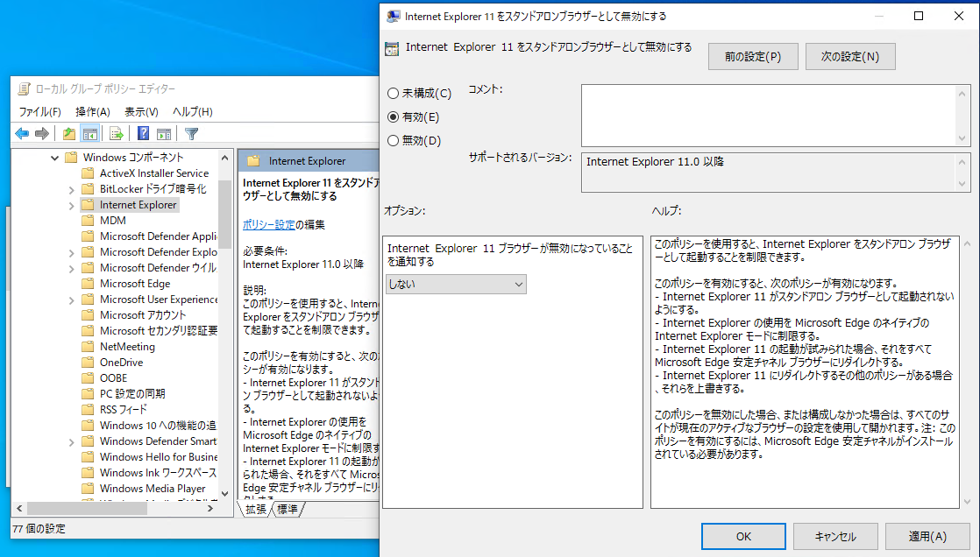Click into the コメント text box
The width and height of the screenshot is (980, 557).
770,116
